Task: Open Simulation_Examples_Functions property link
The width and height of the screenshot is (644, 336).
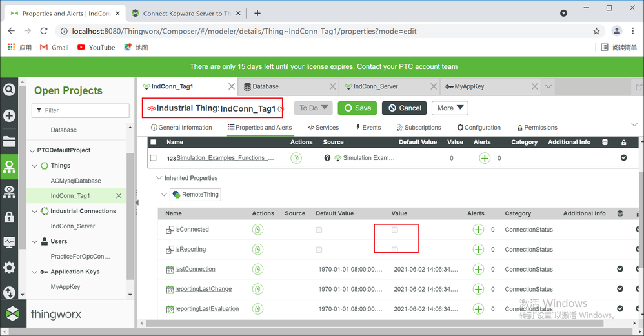Action: (x=225, y=158)
